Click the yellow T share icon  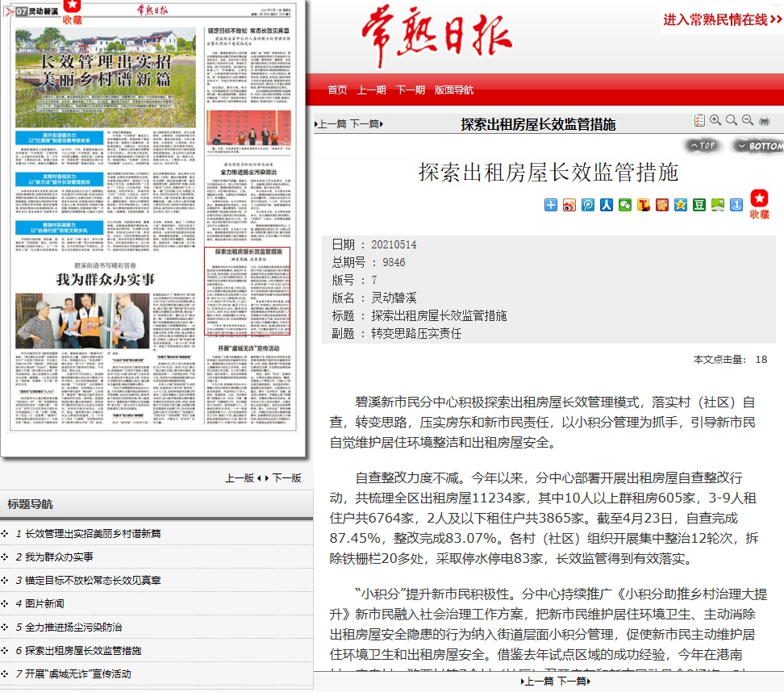pyautogui.click(x=644, y=205)
